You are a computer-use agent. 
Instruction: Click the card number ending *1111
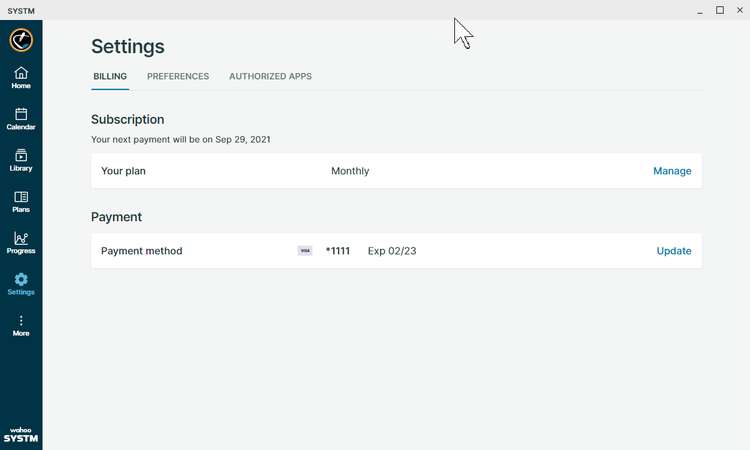[338, 251]
